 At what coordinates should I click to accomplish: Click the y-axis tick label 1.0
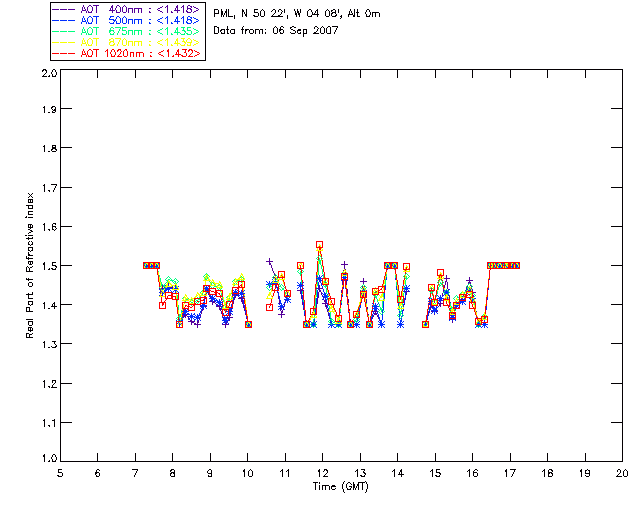tap(49, 459)
